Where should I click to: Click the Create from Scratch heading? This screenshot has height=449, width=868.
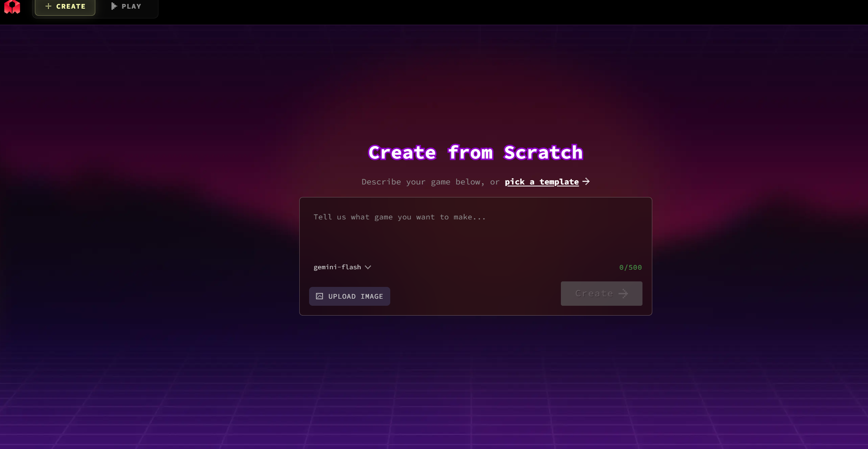pyautogui.click(x=475, y=152)
